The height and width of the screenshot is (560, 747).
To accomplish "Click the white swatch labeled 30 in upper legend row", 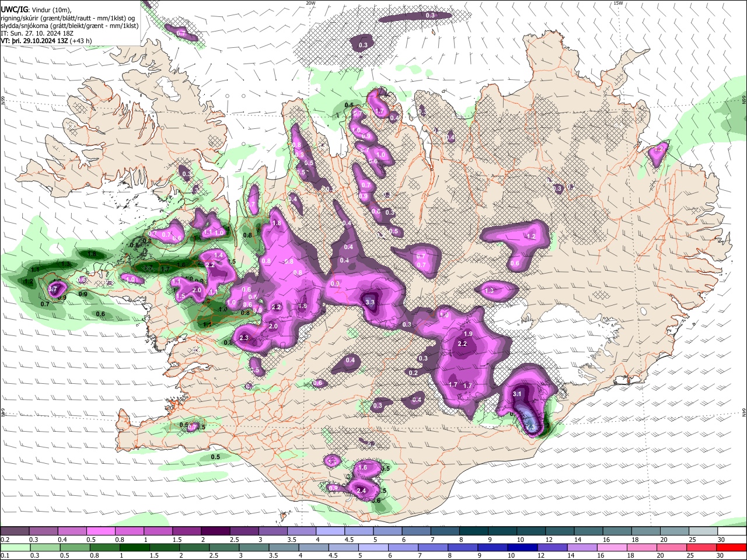I will pyautogui.click(x=732, y=531).
